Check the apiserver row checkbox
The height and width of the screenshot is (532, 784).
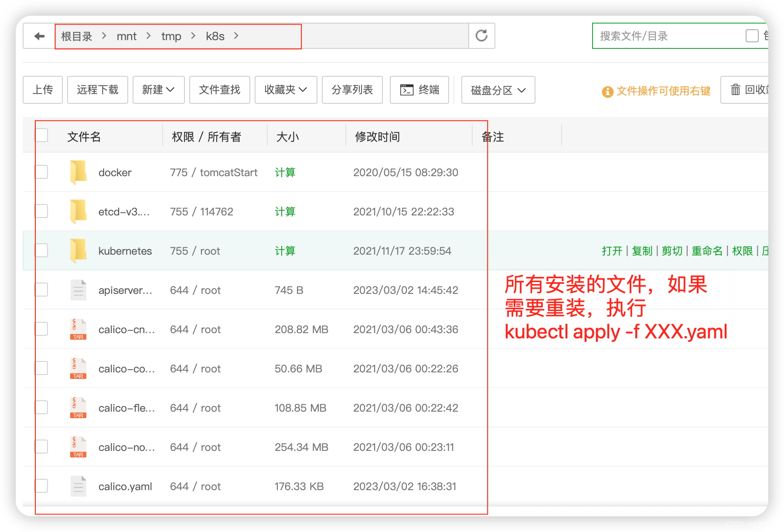click(41, 290)
